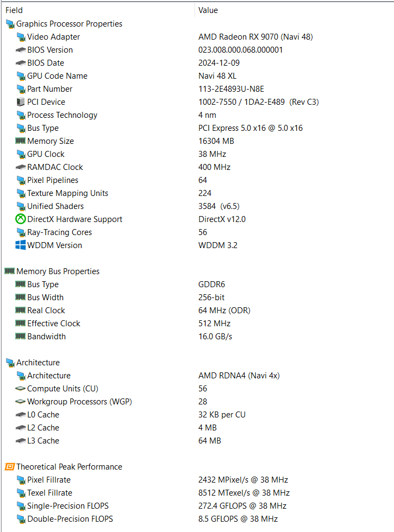Click the WDDM Version Windows icon
Screen dimensions: 394x532
(x=21, y=245)
